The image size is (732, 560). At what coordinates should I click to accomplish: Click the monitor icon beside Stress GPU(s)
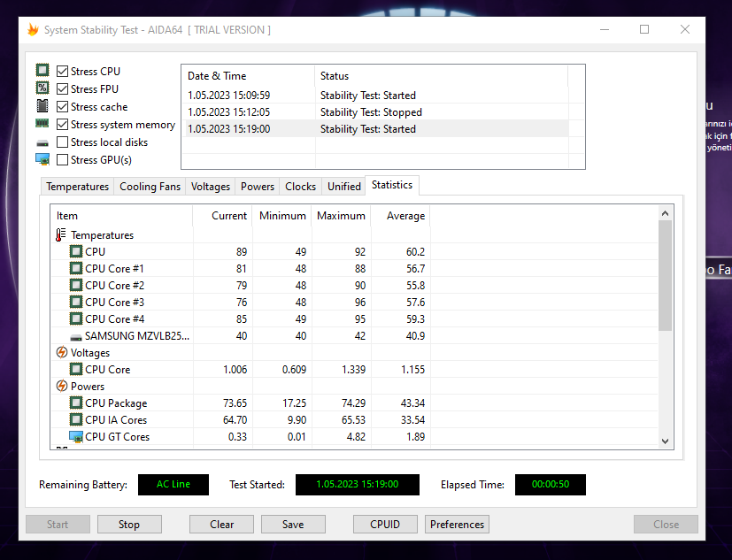point(42,159)
